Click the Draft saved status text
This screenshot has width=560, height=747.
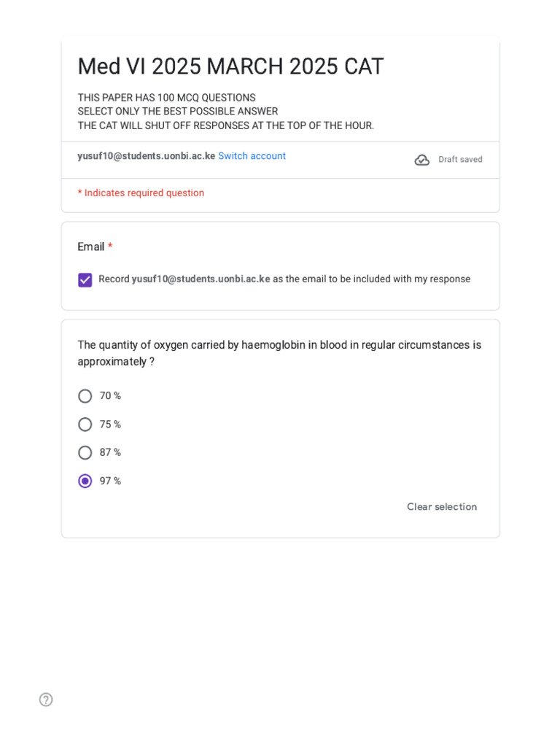(x=460, y=160)
